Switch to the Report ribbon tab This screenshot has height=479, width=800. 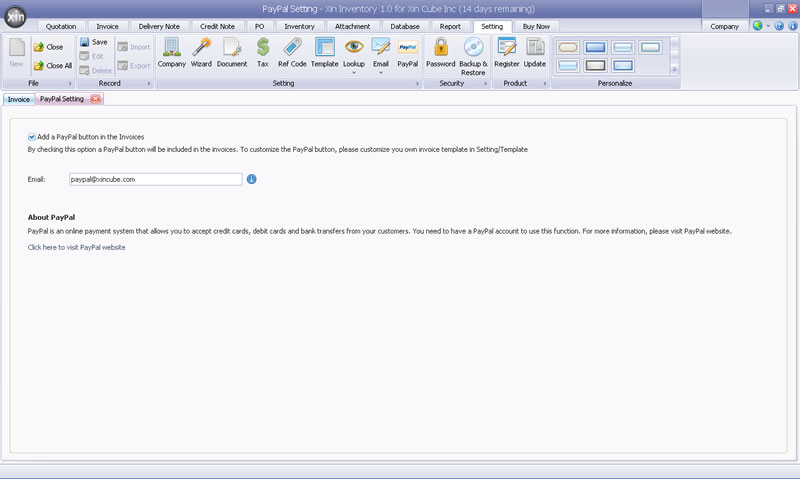pyautogui.click(x=450, y=27)
